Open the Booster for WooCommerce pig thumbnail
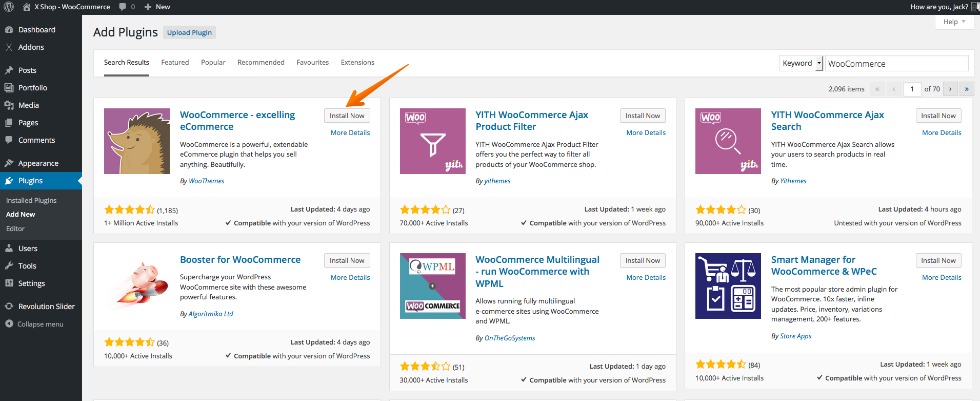The width and height of the screenshot is (980, 401). [x=137, y=286]
